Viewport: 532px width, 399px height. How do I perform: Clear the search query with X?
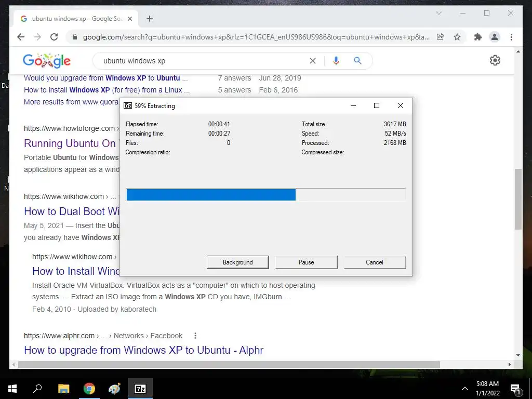click(312, 61)
